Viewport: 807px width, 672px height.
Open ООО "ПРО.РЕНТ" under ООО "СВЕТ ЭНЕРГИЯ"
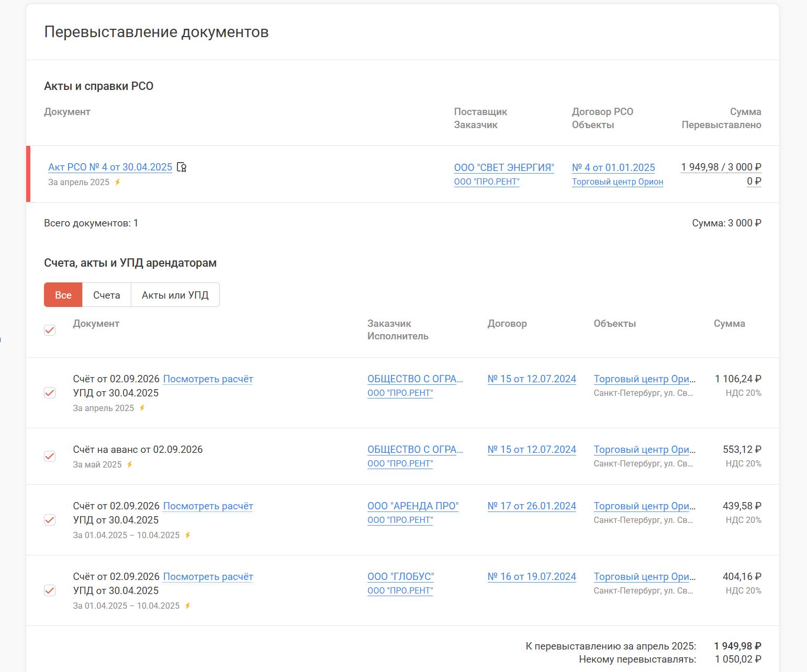pos(487,182)
